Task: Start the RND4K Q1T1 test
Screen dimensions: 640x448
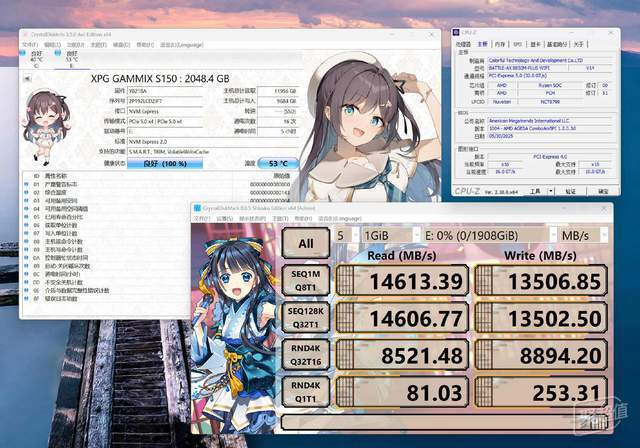Action: coord(306,392)
